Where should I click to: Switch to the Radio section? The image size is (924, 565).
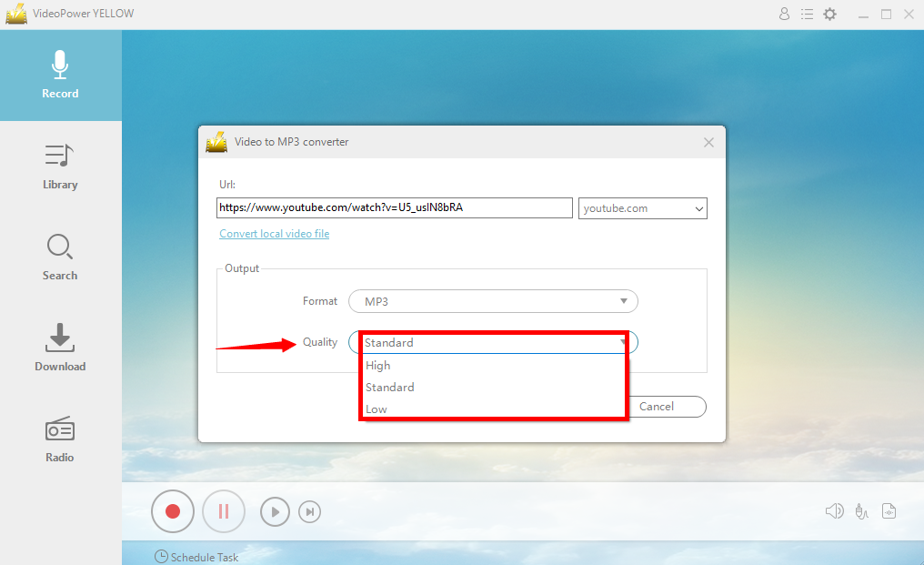[60, 439]
